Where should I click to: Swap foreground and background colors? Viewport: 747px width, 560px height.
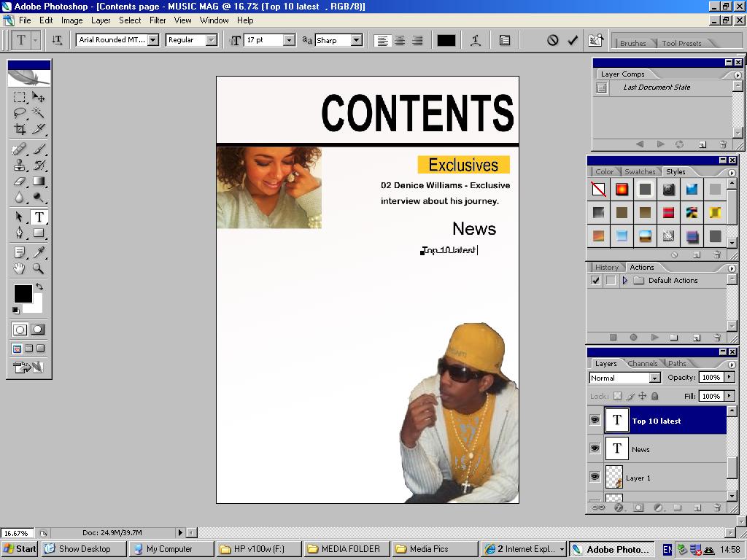point(39,287)
